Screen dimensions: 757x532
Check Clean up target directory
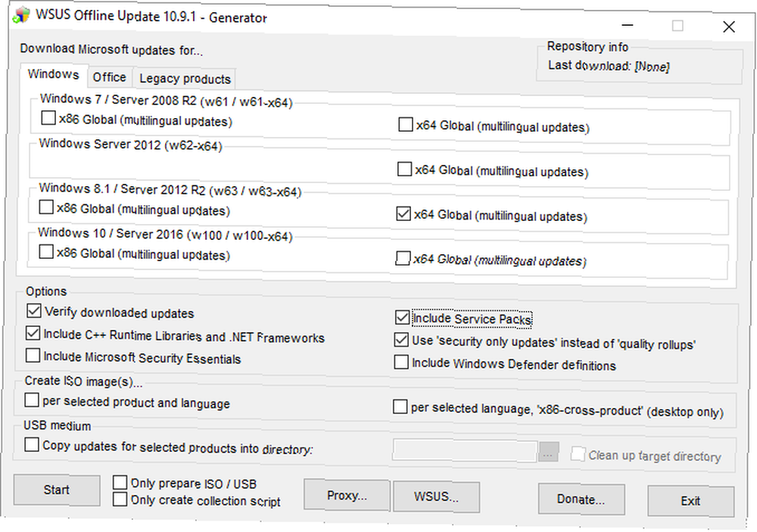(578, 454)
